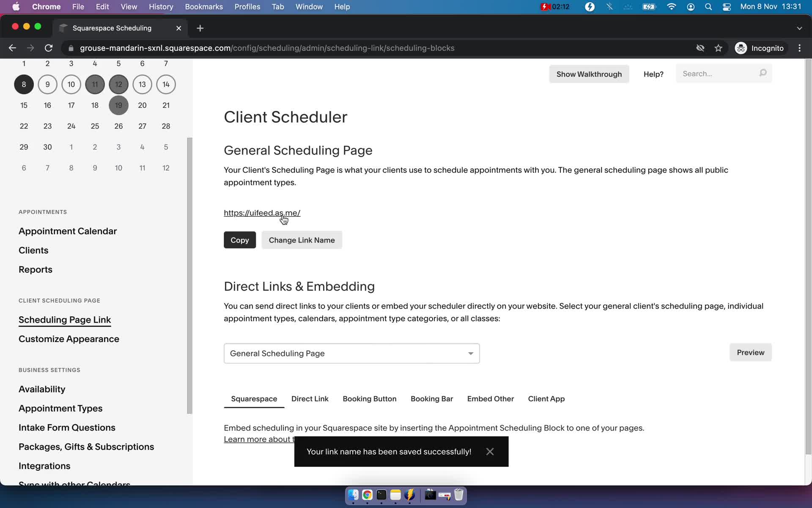Open a new browser tab
Image resolution: width=812 pixels, height=508 pixels.
[x=200, y=28]
